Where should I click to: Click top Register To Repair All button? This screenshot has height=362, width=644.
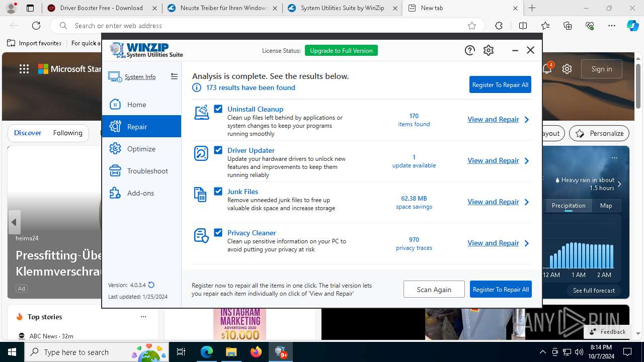pos(500,85)
